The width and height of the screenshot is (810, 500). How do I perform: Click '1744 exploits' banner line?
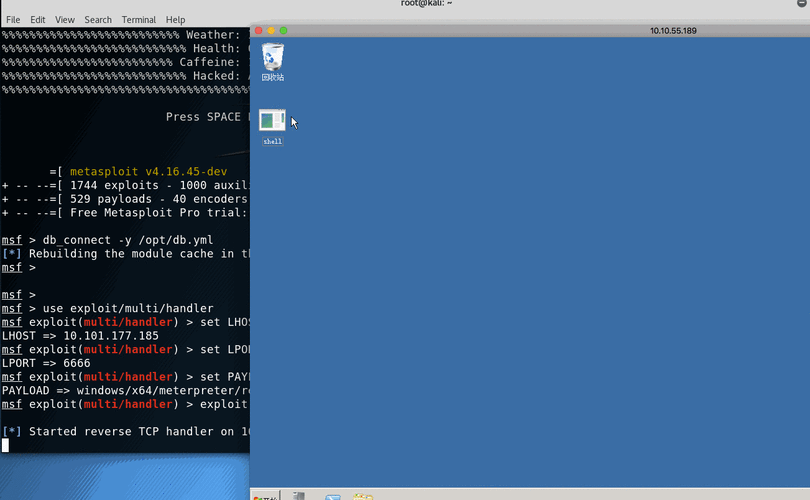[x=126, y=185]
